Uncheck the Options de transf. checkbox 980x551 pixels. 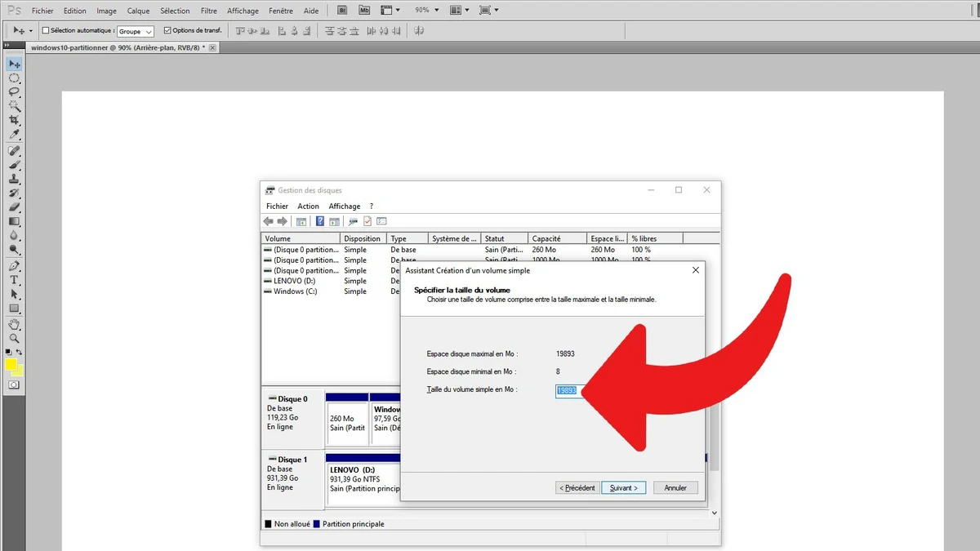(x=167, y=31)
